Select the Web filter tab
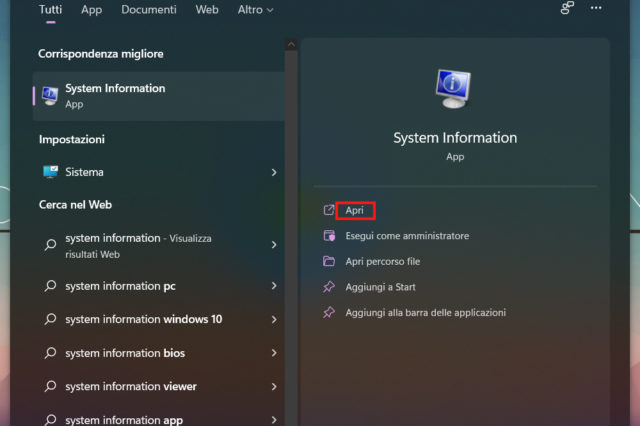Viewport: 640px width, 426px height. point(207,10)
